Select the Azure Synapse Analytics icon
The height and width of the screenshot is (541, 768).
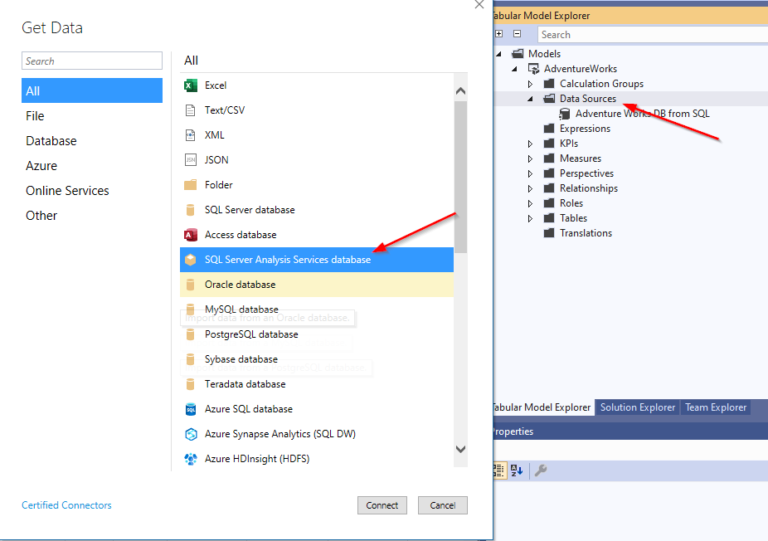pos(190,434)
